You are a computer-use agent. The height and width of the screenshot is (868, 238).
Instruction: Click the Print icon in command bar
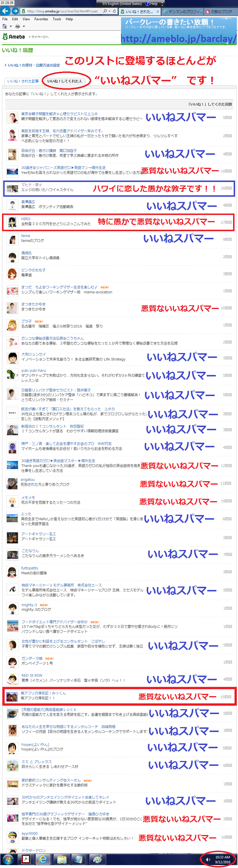[18, 26]
